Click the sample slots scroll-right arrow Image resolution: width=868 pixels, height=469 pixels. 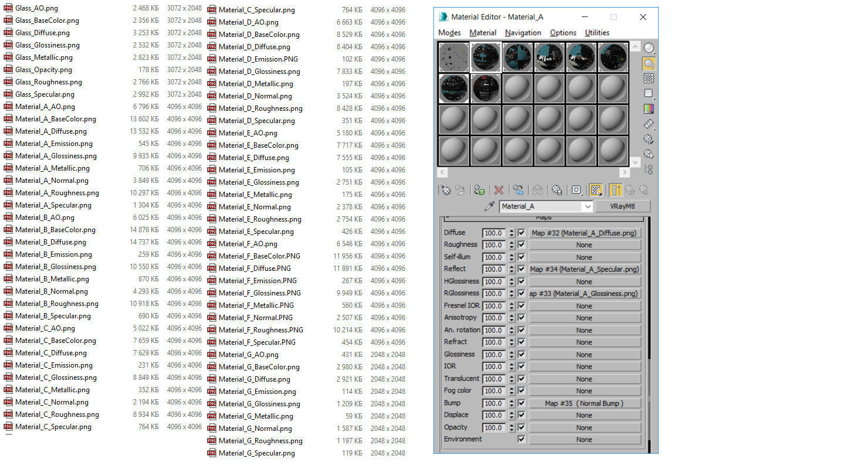click(x=624, y=172)
